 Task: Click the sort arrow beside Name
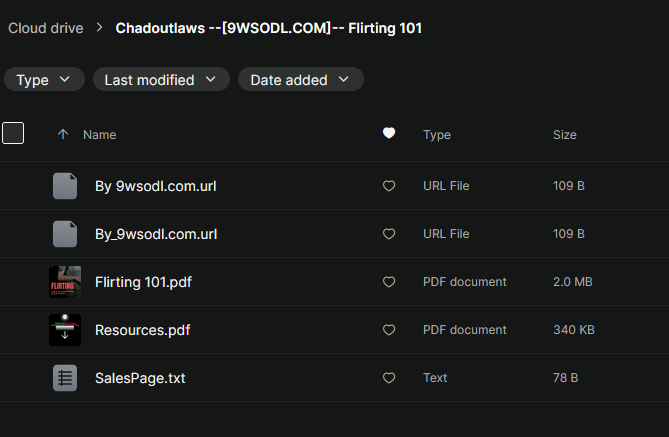click(x=63, y=134)
